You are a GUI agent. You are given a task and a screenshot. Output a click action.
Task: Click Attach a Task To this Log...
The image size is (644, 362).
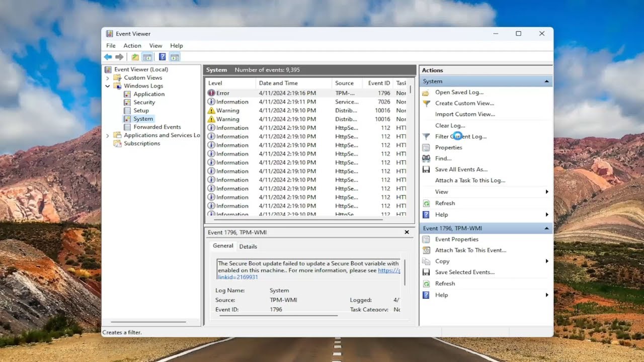470,180
